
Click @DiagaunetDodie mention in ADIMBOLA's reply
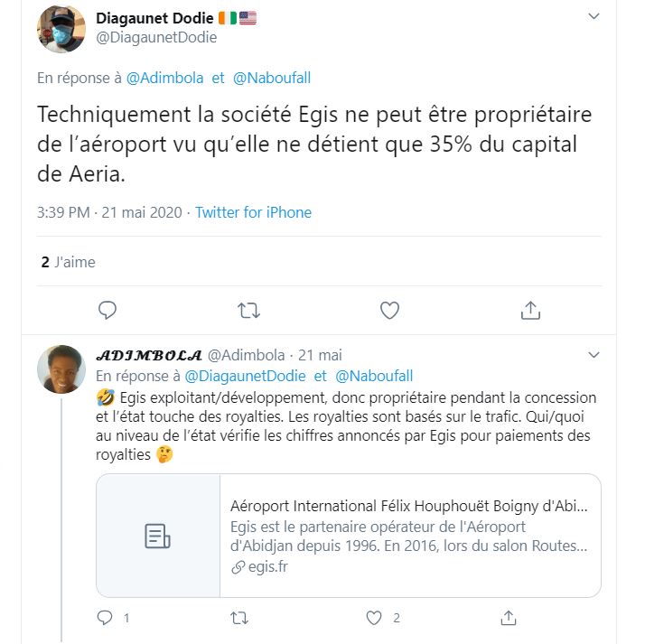[245, 375]
